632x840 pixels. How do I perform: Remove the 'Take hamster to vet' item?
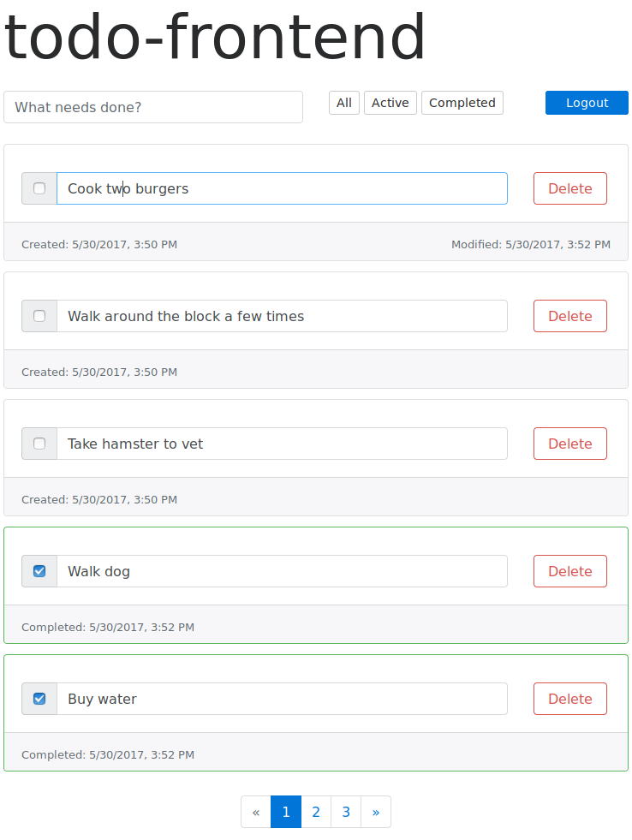(x=570, y=444)
